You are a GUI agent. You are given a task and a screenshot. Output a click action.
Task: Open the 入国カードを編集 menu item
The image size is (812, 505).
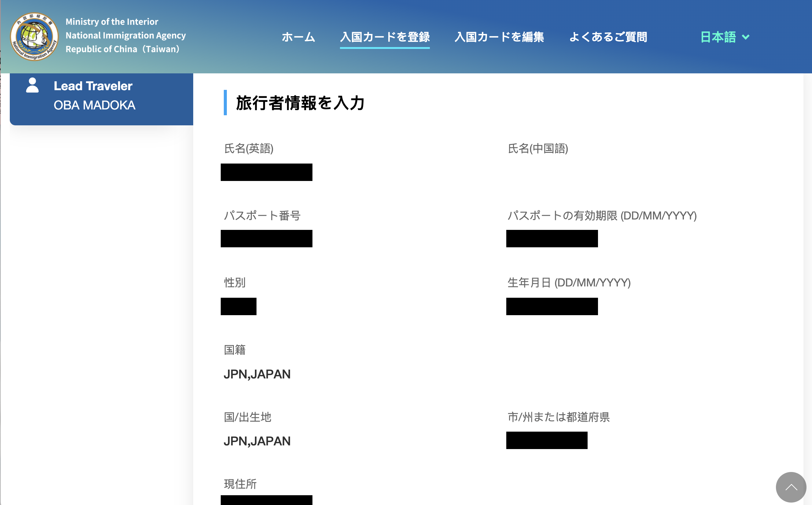(499, 37)
